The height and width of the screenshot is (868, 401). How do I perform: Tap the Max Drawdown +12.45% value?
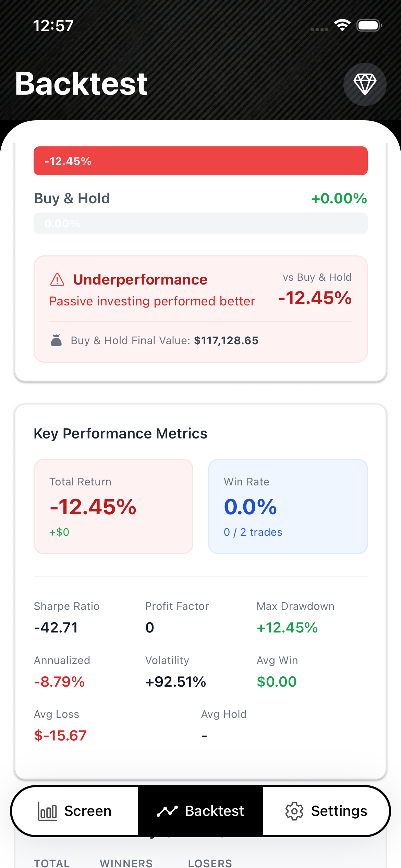click(287, 628)
